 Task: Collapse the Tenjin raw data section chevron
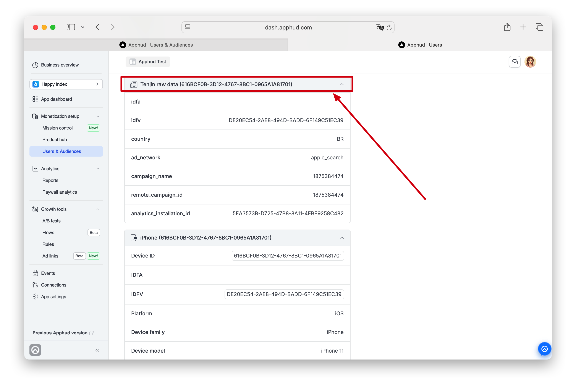[x=342, y=84]
